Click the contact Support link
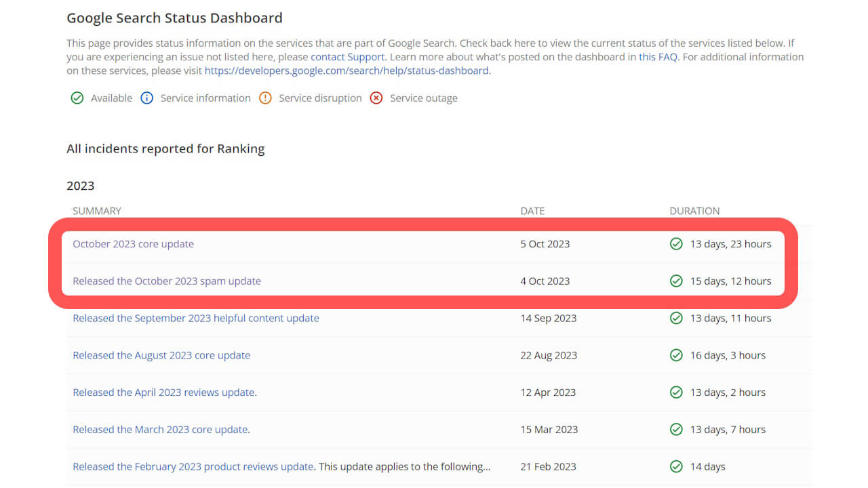 pyautogui.click(x=347, y=57)
